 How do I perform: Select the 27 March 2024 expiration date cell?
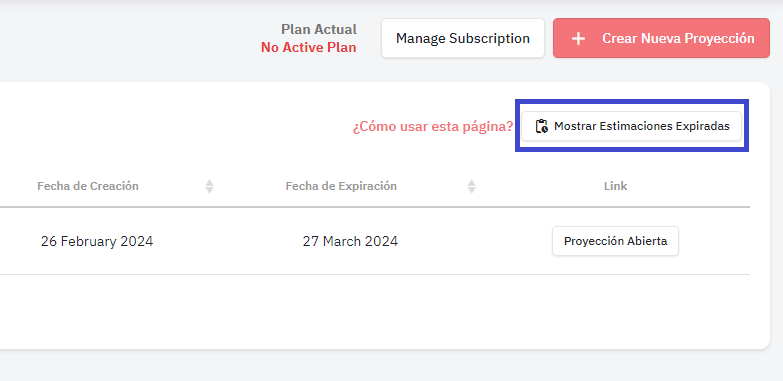coord(350,242)
